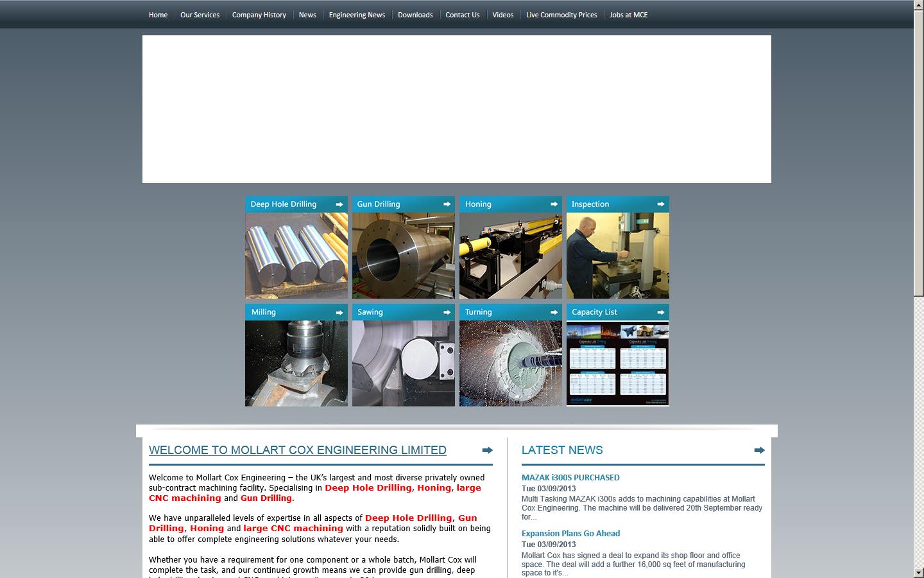Open the Capacity List arrow icon
The height and width of the screenshot is (578, 924).
[660, 311]
